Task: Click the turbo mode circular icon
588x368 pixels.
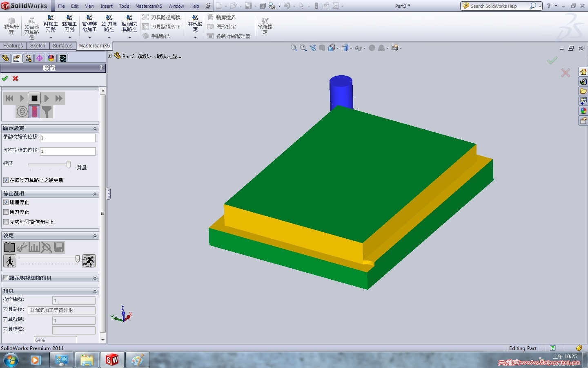Action: [x=22, y=111]
